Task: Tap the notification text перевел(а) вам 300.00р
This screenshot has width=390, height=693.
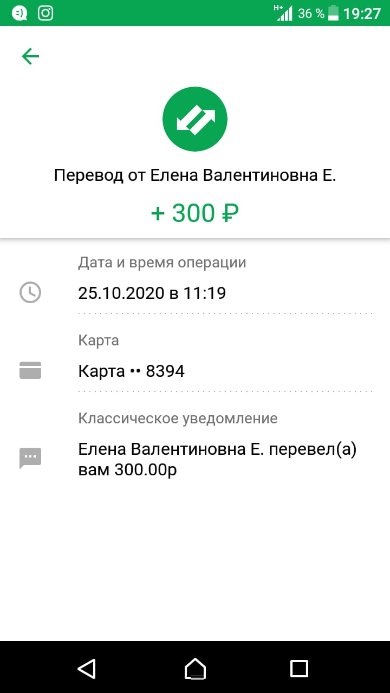Action: pyautogui.click(x=218, y=460)
